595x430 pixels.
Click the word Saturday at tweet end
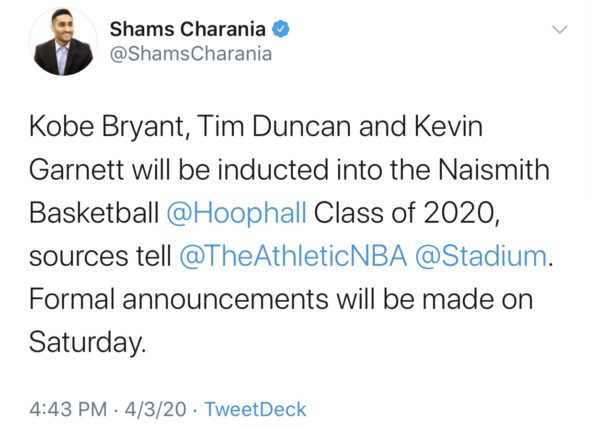coord(86,343)
